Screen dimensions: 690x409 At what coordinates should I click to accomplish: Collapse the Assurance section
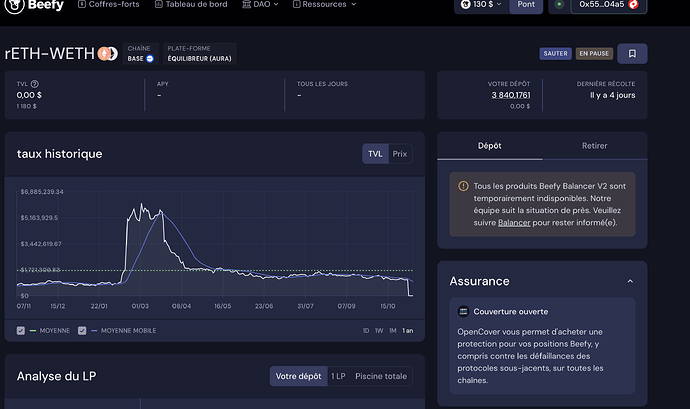click(628, 282)
